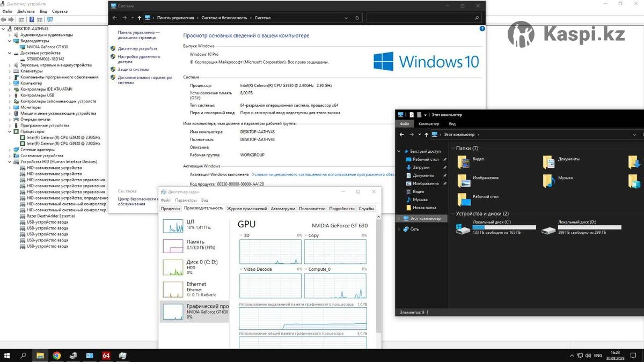Select Новая папка in Explorer sidebar
This screenshot has height=362, width=644.
click(x=421, y=208)
